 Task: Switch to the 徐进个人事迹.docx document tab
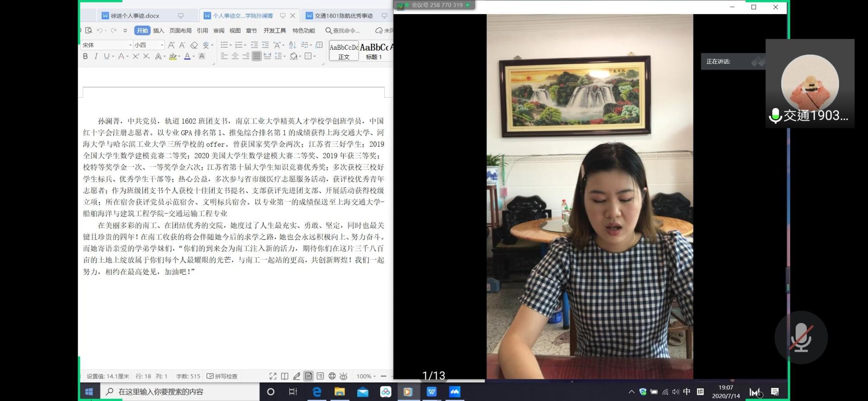pyautogui.click(x=135, y=16)
